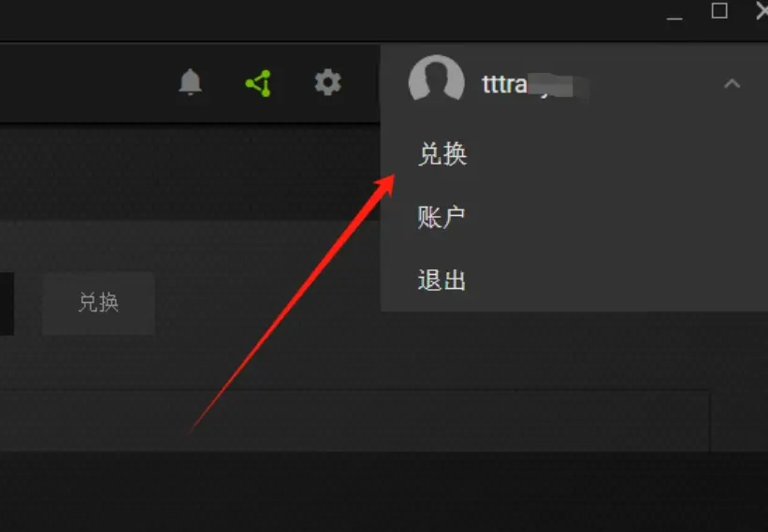Open the notifications bell icon
Viewport: 768px width, 532px height.
[190, 82]
